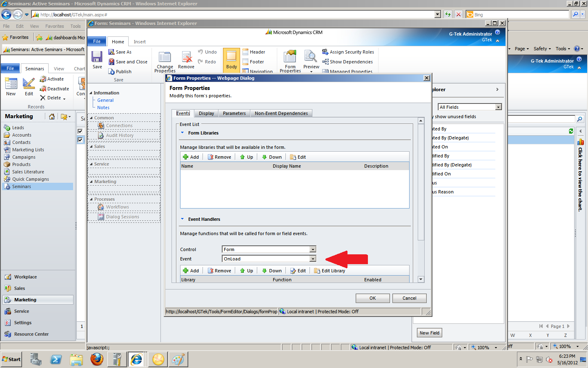588x368 pixels.
Task: Add an event handler
Action: point(191,271)
